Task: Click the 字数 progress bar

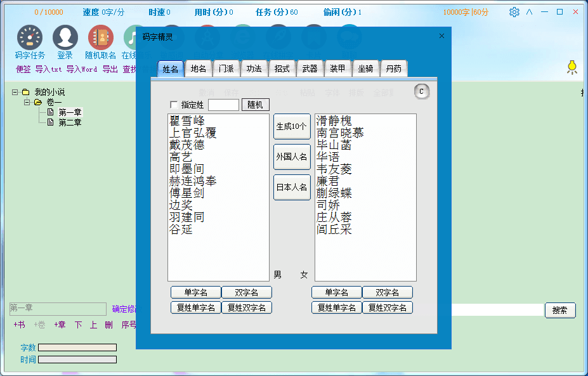Action: (77, 347)
